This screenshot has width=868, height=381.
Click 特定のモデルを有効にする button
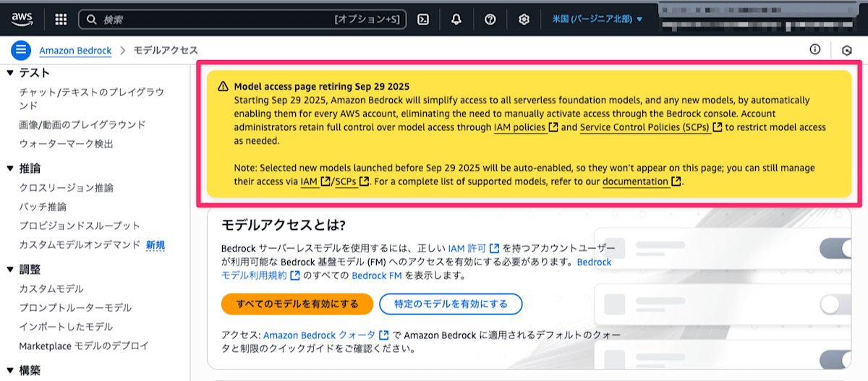click(451, 304)
